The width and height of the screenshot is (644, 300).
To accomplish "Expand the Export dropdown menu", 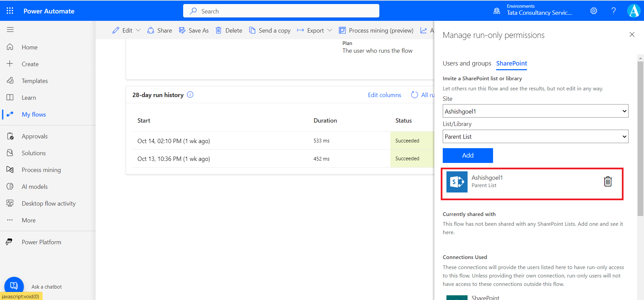I will [x=330, y=31].
